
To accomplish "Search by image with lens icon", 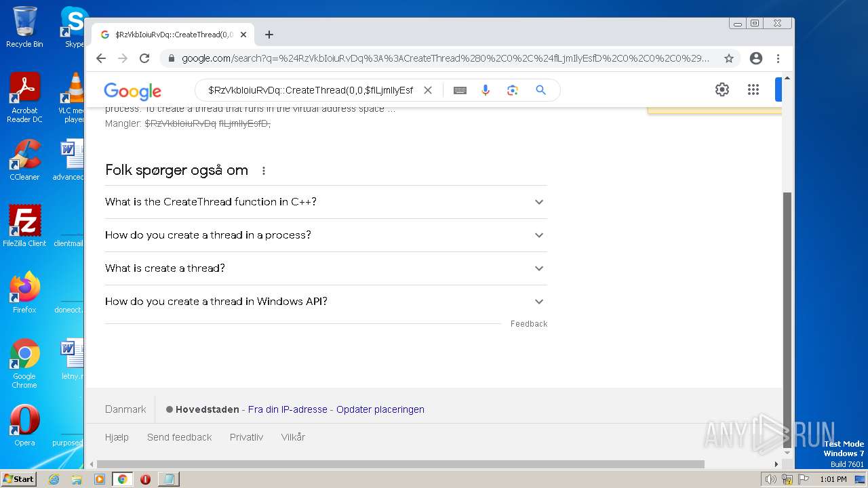I will [513, 90].
